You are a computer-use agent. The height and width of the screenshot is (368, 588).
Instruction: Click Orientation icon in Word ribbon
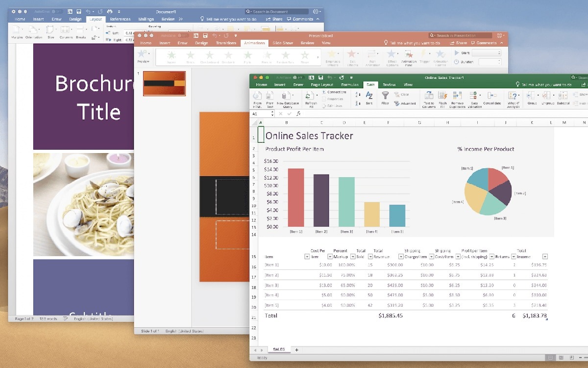(x=33, y=30)
